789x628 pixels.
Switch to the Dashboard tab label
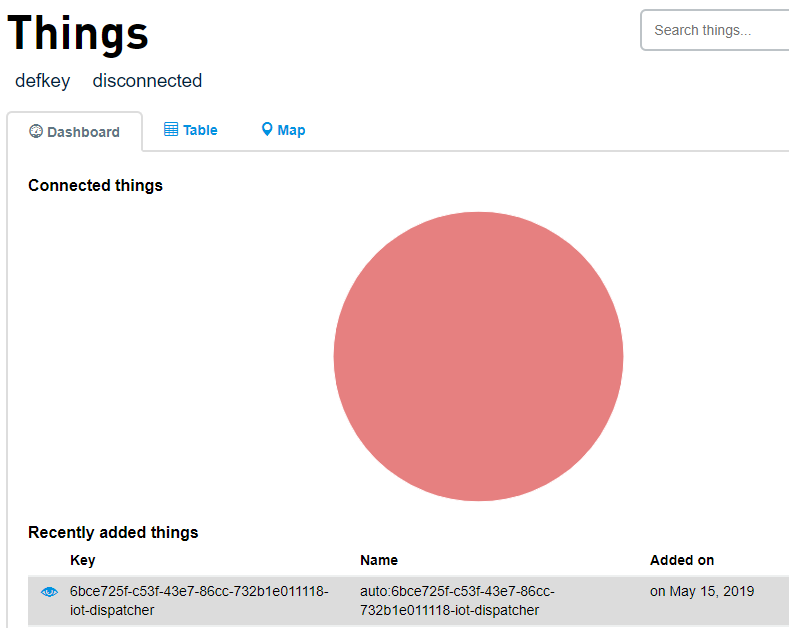point(83,132)
